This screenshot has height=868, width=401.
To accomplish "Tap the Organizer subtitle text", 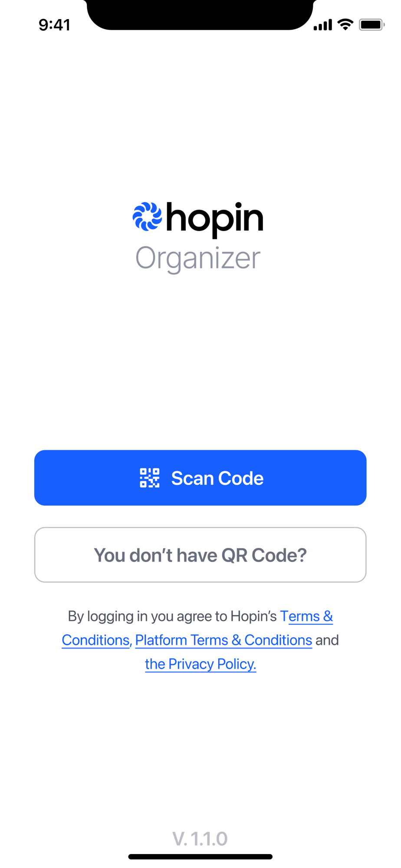I will [x=198, y=259].
